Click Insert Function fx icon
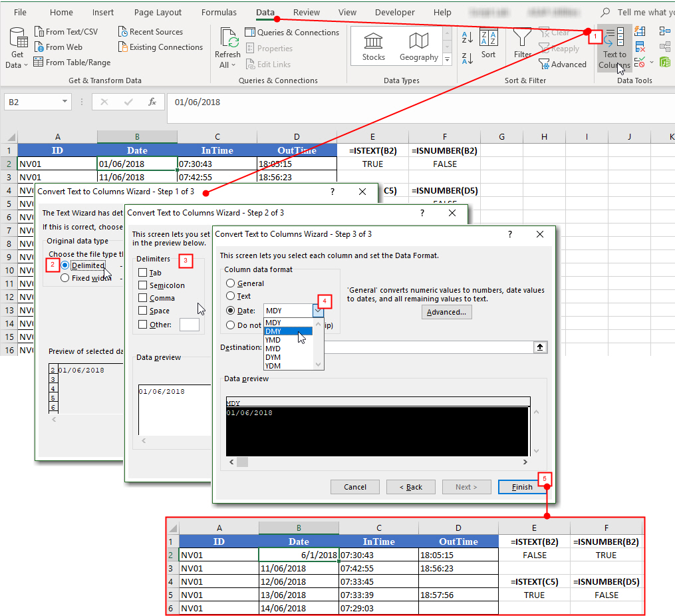Screen dimensions: 675x616 click(x=152, y=102)
